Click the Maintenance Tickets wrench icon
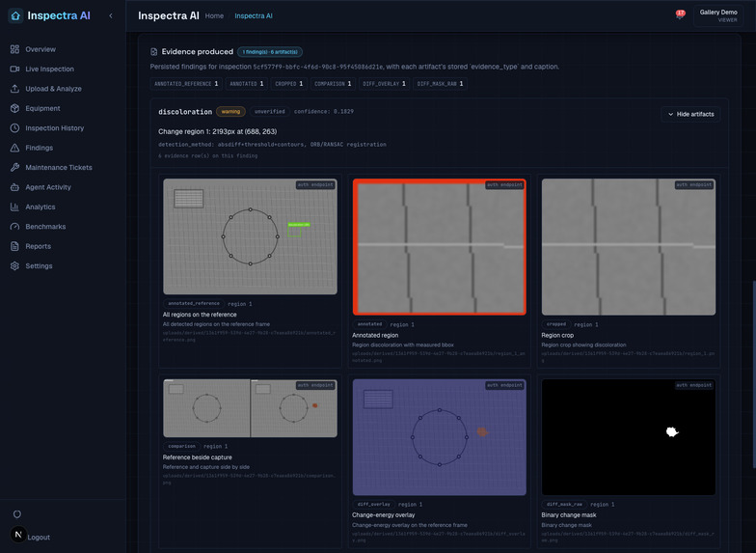Screen dimensions: 756x553 15,168
